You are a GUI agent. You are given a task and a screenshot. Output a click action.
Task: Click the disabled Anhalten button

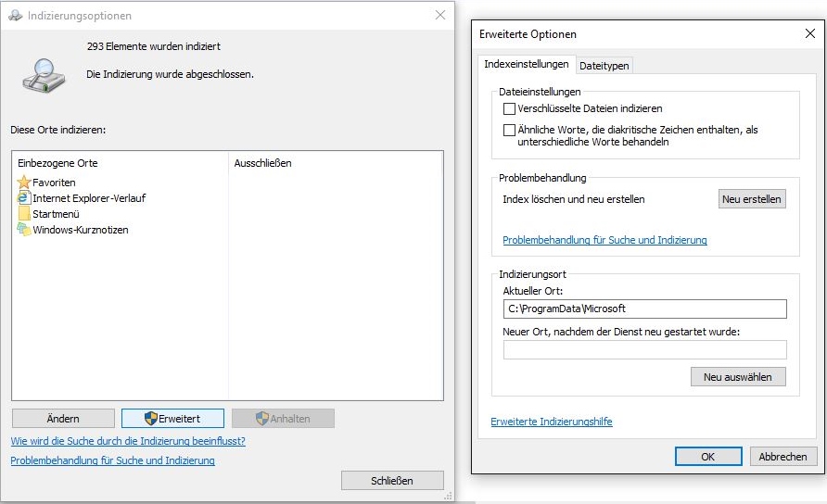click(x=283, y=419)
